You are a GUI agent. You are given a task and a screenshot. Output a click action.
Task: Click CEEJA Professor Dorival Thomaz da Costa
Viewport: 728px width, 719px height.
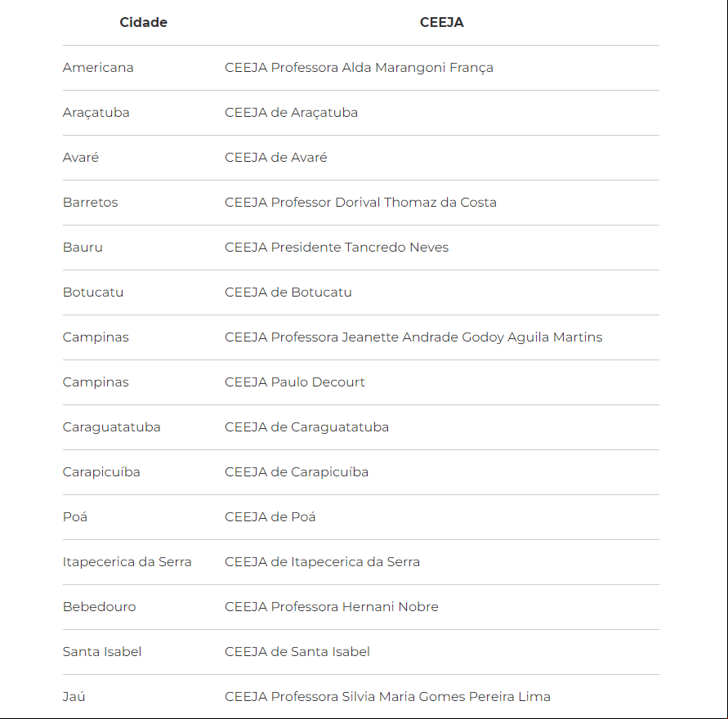coord(360,203)
